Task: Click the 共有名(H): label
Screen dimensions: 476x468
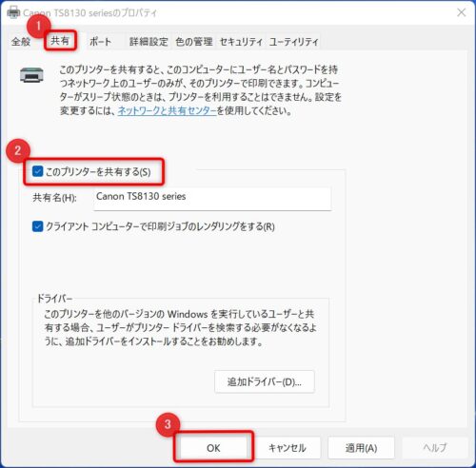Action: 54,198
